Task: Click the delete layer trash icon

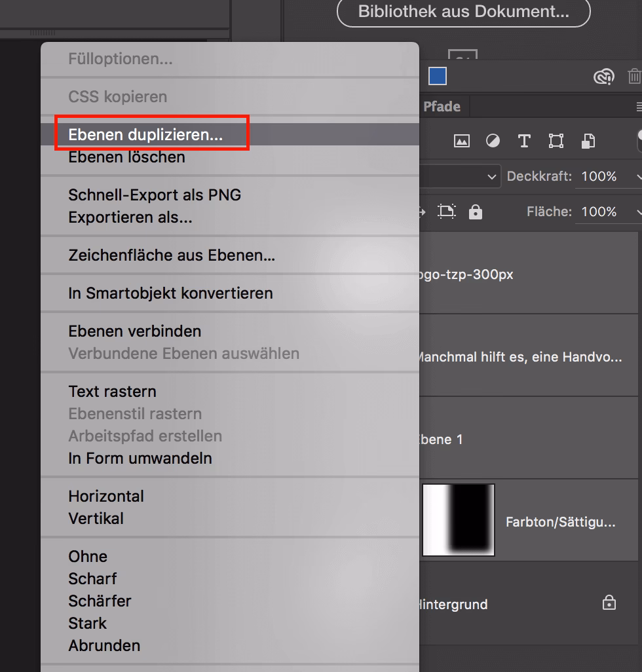Action: click(x=634, y=77)
